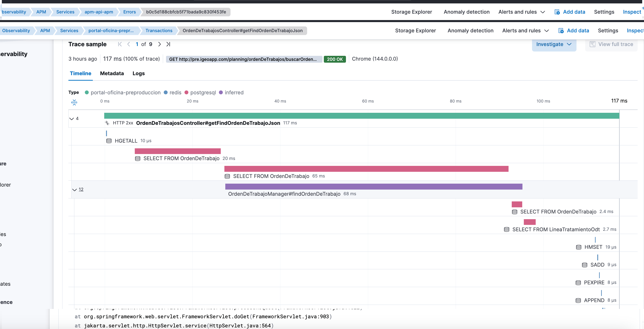The image size is (644, 329).
Task: Click the green portal-oficina-preproduccion legend dot
Action: tap(87, 93)
